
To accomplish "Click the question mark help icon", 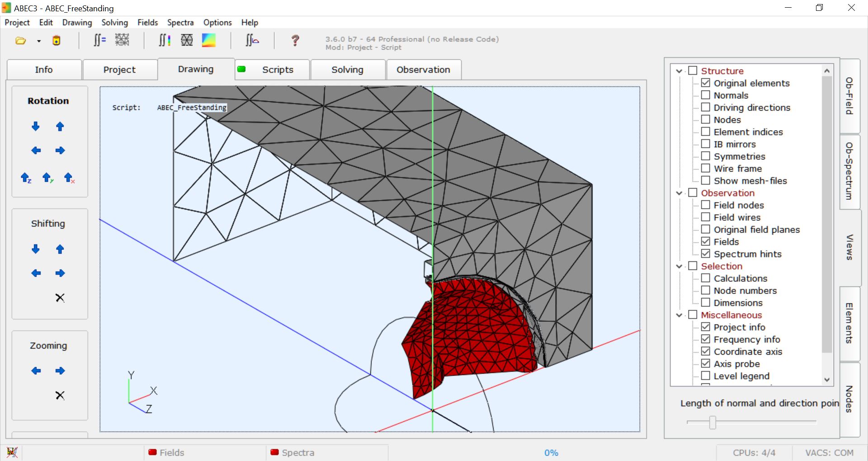I will (295, 41).
